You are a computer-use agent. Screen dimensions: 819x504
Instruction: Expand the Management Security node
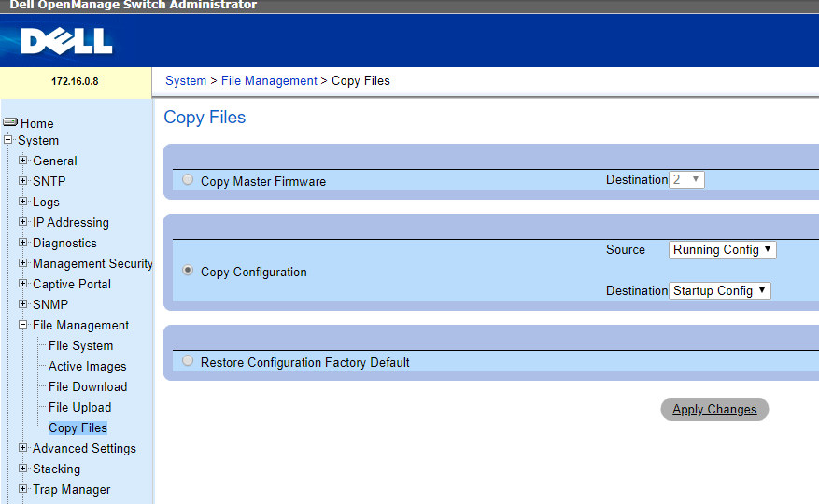23,262
